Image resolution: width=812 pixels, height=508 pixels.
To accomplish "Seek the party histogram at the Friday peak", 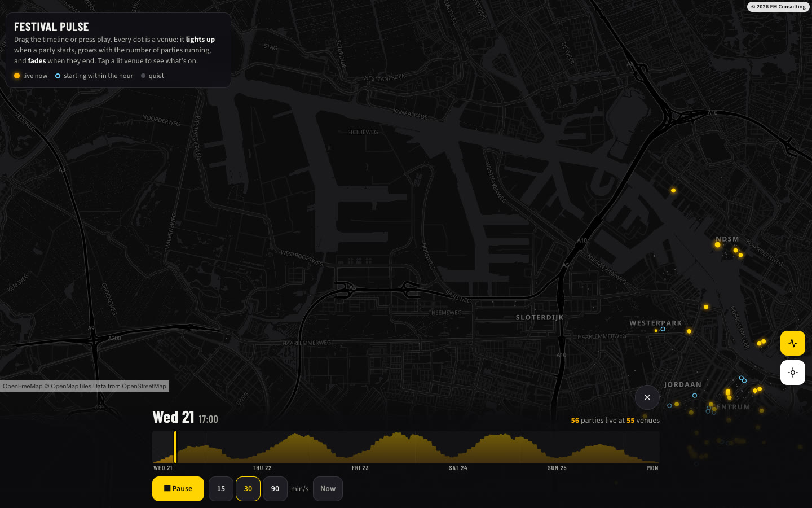I will tap(398, 448).
